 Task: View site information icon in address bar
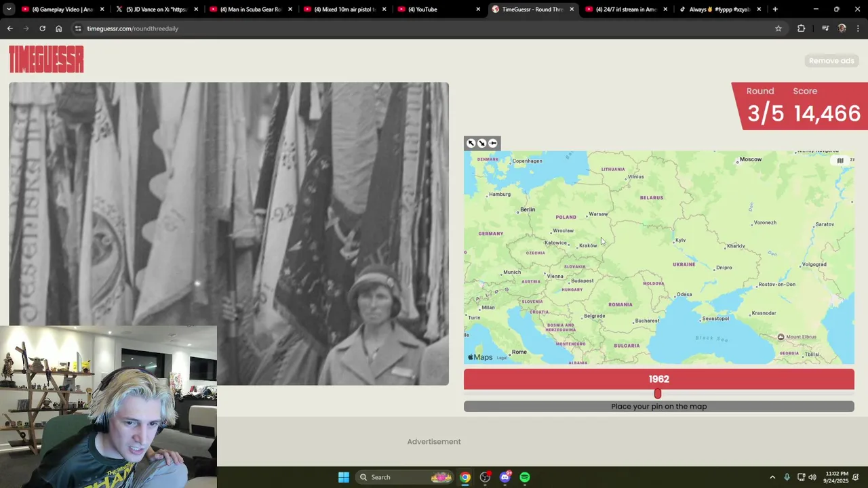78,28
